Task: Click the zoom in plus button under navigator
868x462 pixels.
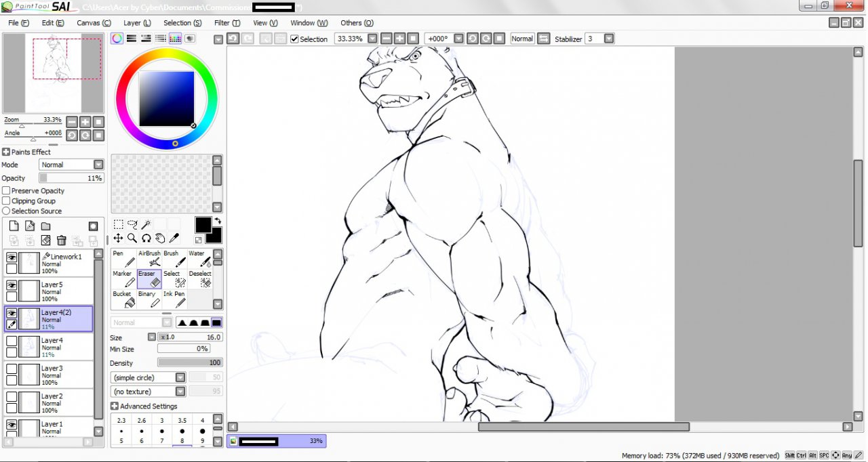Action: [x=85, y=122]
